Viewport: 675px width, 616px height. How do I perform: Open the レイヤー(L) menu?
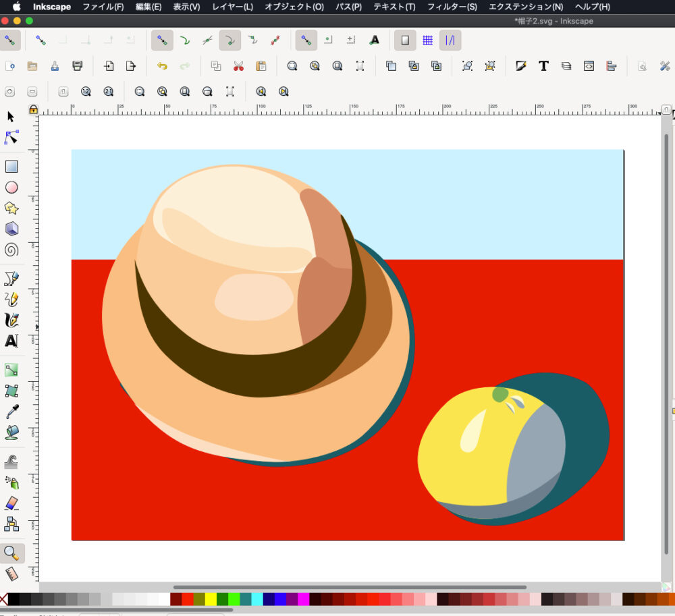point(232,7)
